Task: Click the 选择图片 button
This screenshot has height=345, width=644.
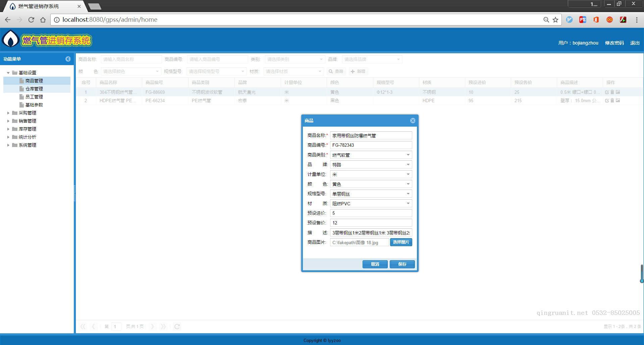Action: [x=401, y=242]
